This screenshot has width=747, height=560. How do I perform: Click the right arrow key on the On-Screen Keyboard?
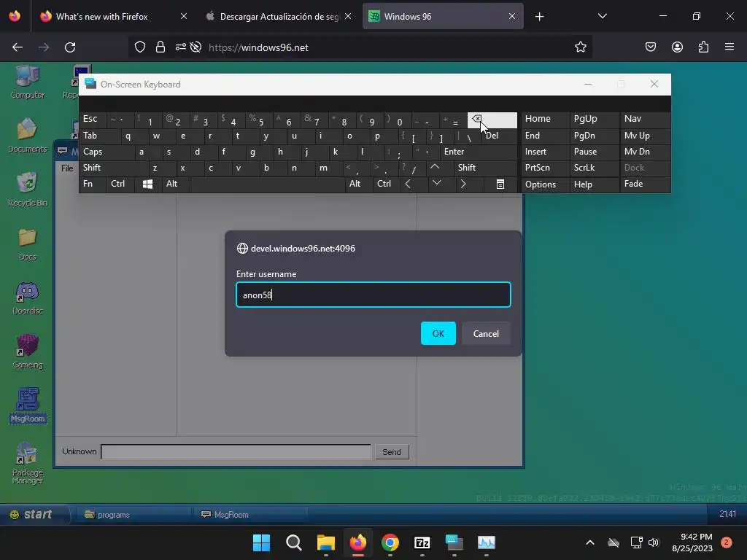pos(463,184)
